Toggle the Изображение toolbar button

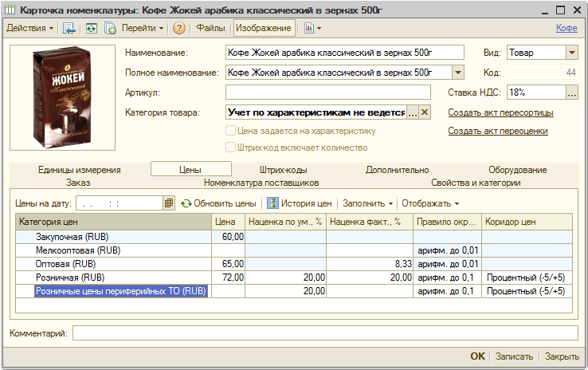(x=264, y=28)
